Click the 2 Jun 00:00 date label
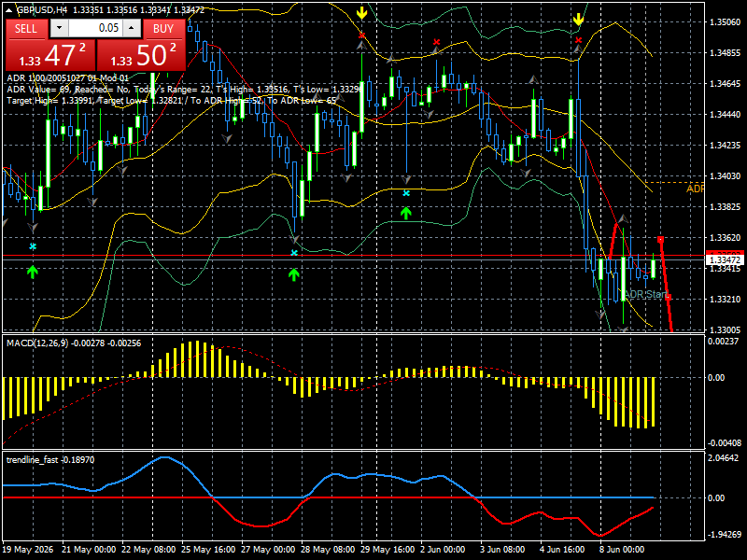The image size is (747, 560). pos(443,550)
